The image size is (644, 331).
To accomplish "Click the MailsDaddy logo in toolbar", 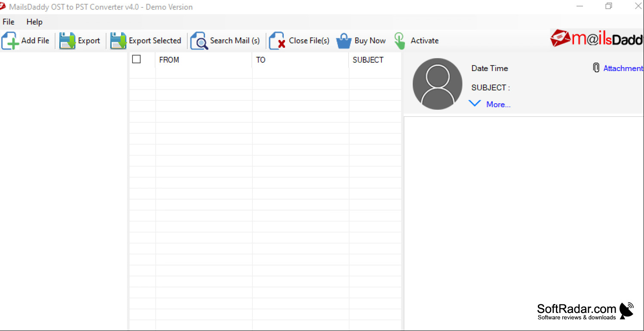I will 597,39.
